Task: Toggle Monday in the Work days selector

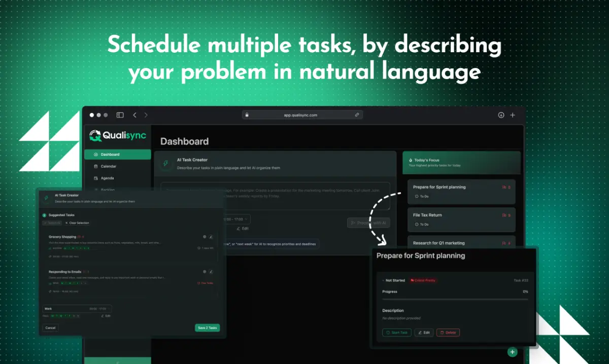Action: pos(52,316)
